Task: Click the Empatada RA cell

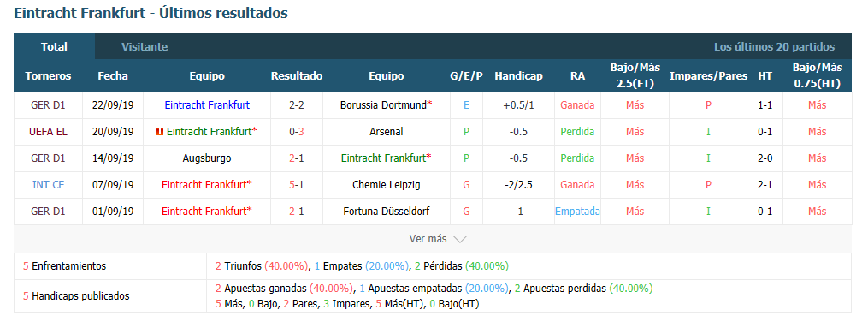Action: click(577, 212)
